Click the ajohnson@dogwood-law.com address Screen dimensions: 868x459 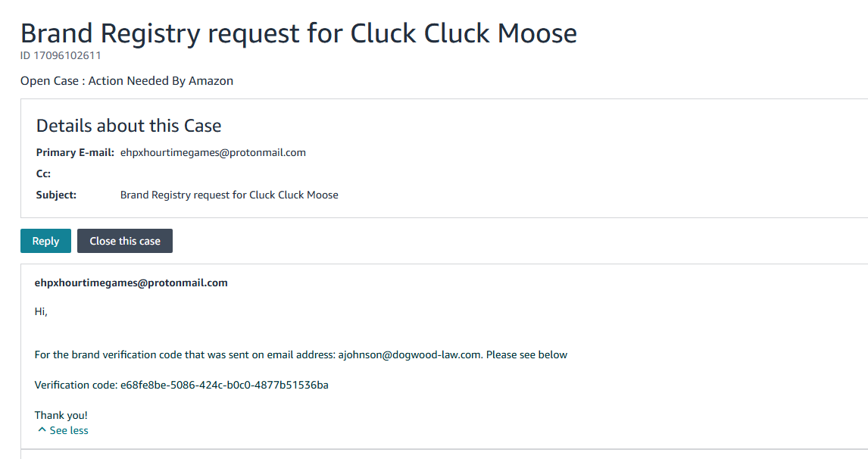(x=409, y=354)
